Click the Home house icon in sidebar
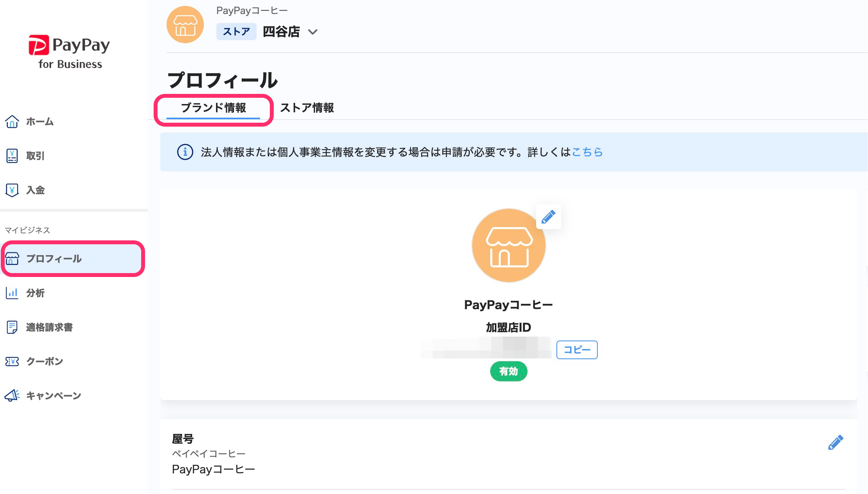The height and width of the screenshot is (494, 868). click(12, 122)
